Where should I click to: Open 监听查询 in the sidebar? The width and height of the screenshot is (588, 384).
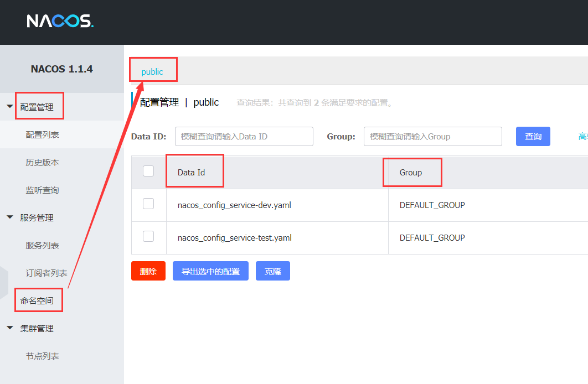click(x=43, y=190)
